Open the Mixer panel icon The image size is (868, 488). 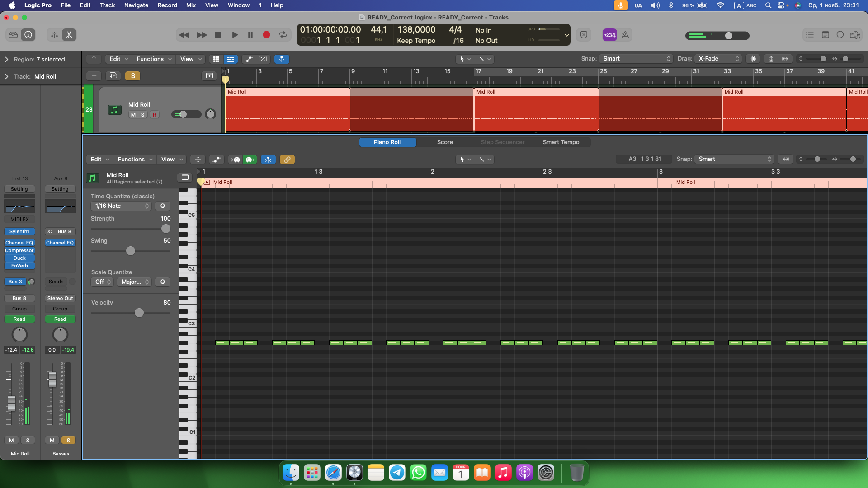coord(54,35)
